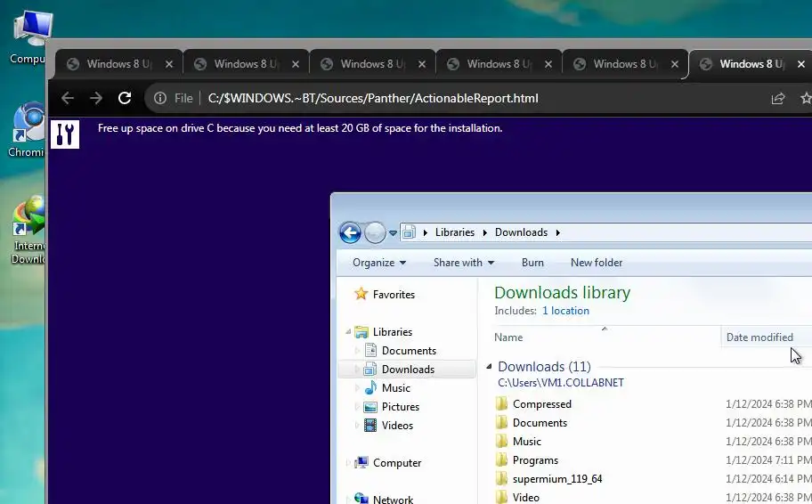The height and width of the screenshot is (504, 812).
Task: Click the browser share icon
Action: click(778, 99)
